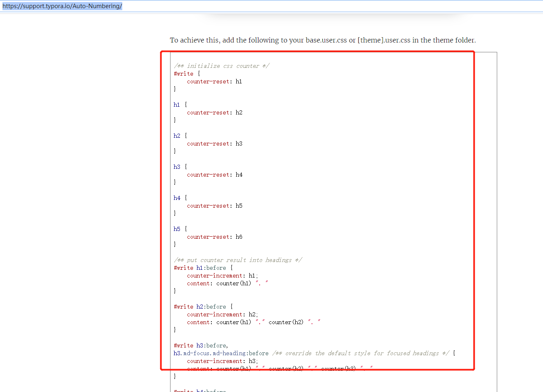The width and height of the screenshot is (543, 392).
Task: Click the put counter result comment
Action: pos(237,260)
